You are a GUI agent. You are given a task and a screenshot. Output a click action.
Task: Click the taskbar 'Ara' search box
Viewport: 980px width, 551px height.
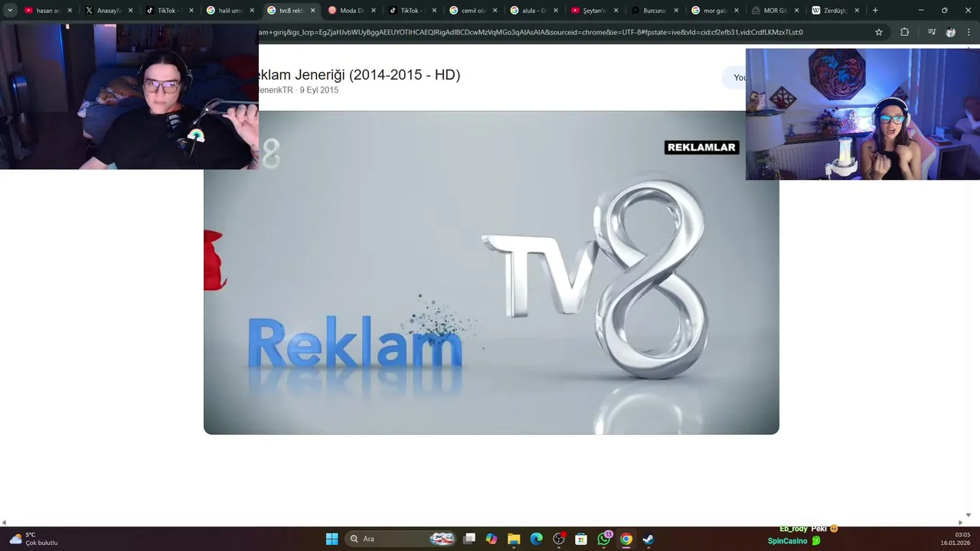click(x=402, y=539)
